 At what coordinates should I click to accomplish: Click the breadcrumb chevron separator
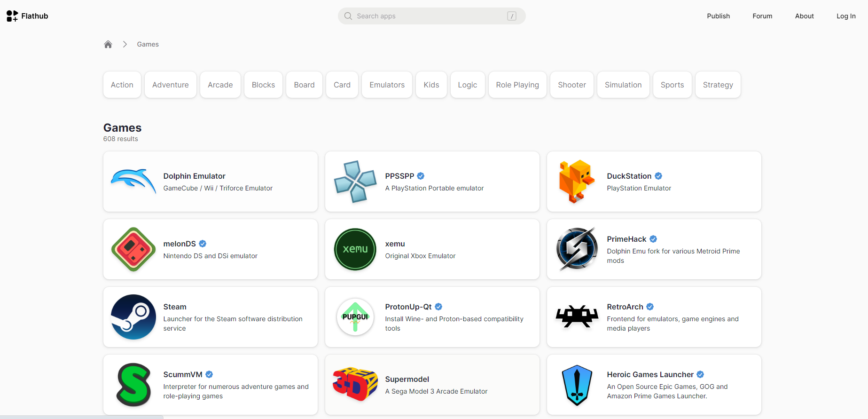click(x=125, y=44)
